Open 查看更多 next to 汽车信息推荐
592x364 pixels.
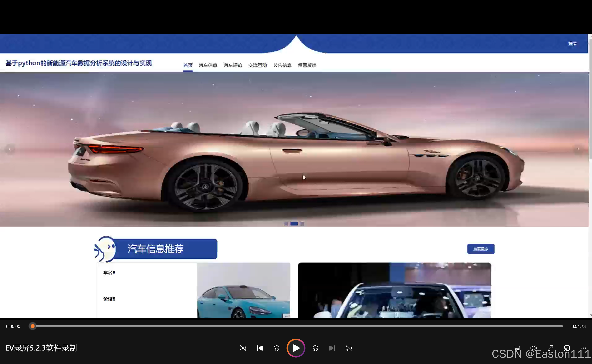481,249
